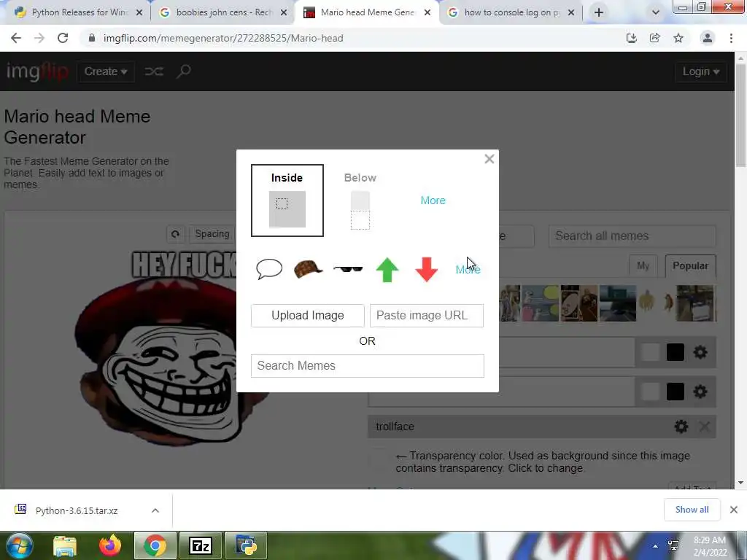
Task: Open the tab search chevron
Action: pyautogui.click(x=656, y=12)
